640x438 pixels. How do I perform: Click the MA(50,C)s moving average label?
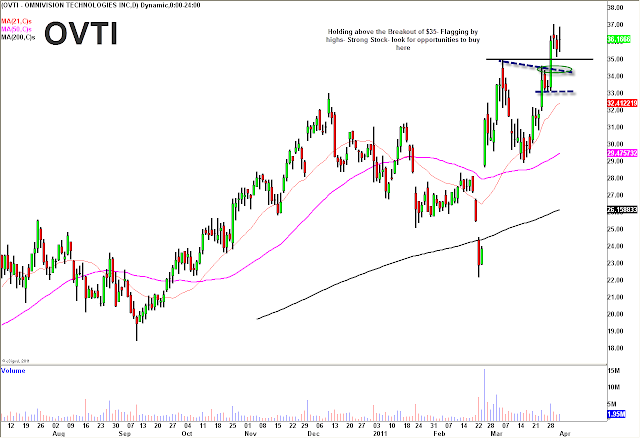pyautogui.click(x=16, y=29)
